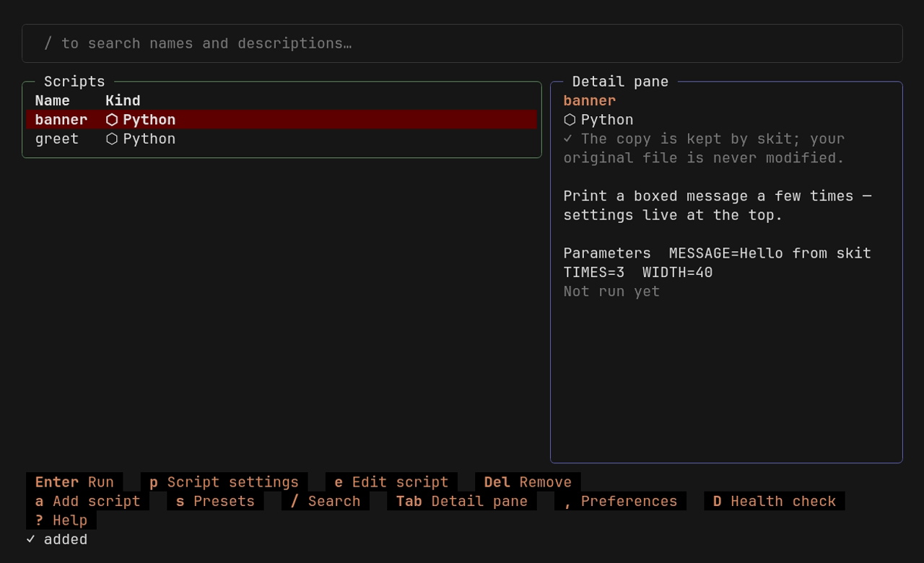Click the Kind column header
The height and width of the screenshot is (563, 924).
pos(123,101)
